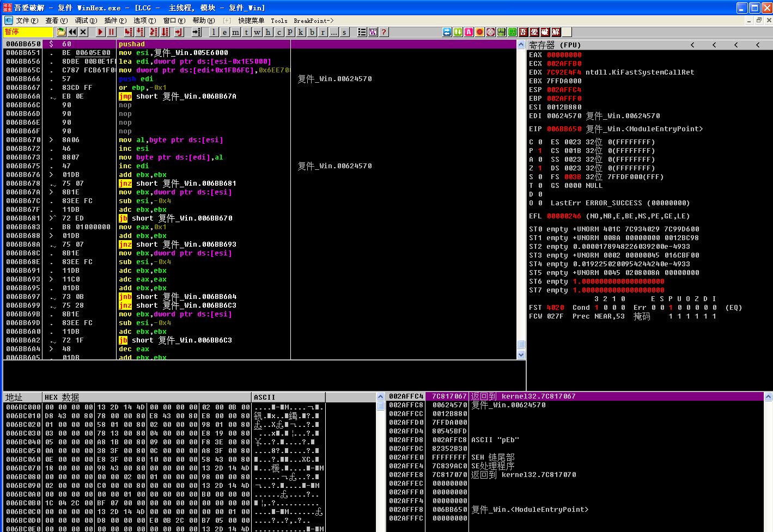Image resolution: width=773 pixels, height=532 pixels.
Task: Click the HEX 数据 column header
Action: tap(147, 398)
